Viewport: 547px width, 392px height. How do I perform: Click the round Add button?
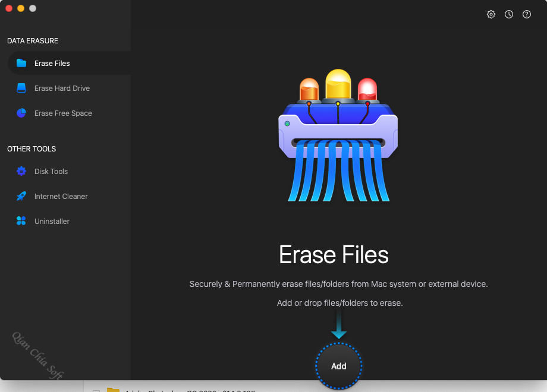point(338,366)
